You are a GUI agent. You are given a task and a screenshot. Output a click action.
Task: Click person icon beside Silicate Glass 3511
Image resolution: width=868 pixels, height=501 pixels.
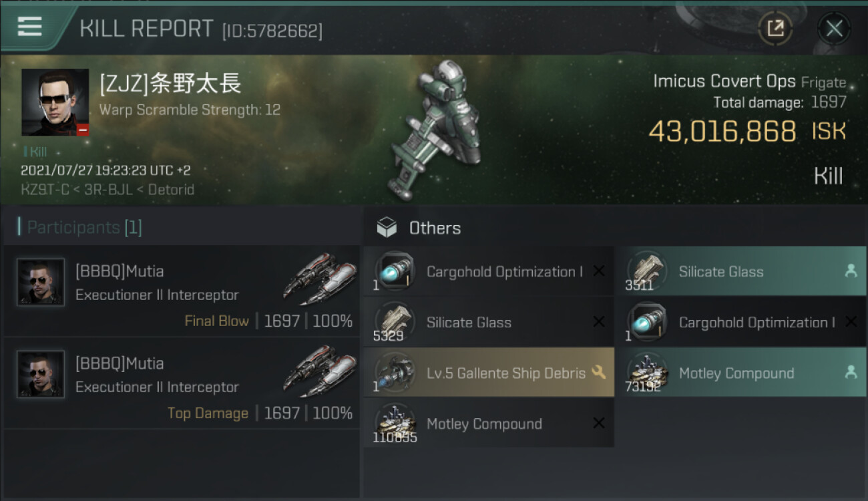pyautogui.click(x=851, y=271)
